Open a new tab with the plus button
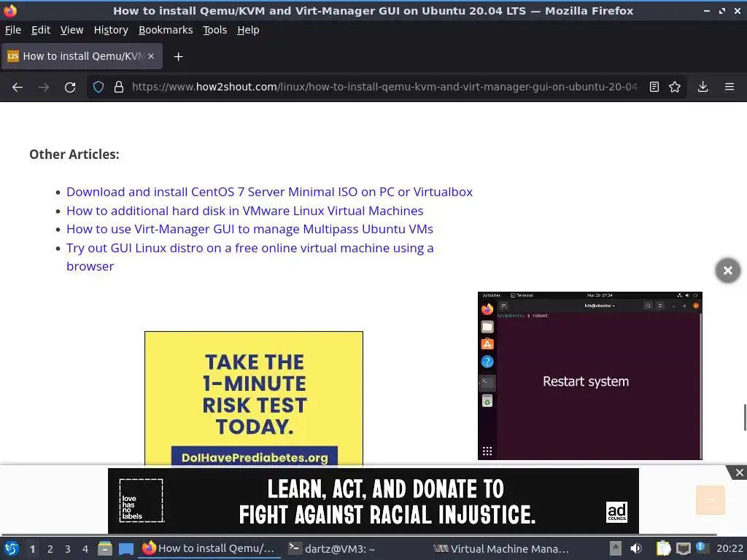The image size is (747, 560). (178, 57)
